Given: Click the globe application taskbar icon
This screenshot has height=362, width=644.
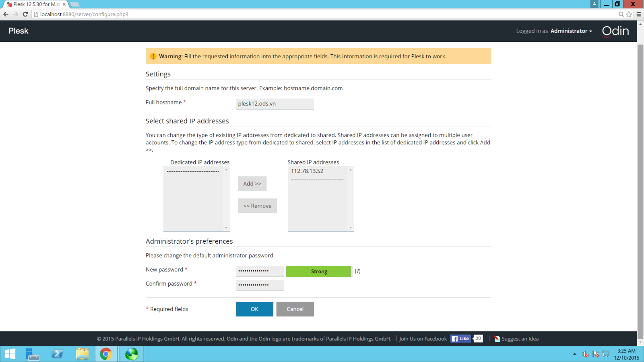Looking at the screenshot, I should 132,354.
